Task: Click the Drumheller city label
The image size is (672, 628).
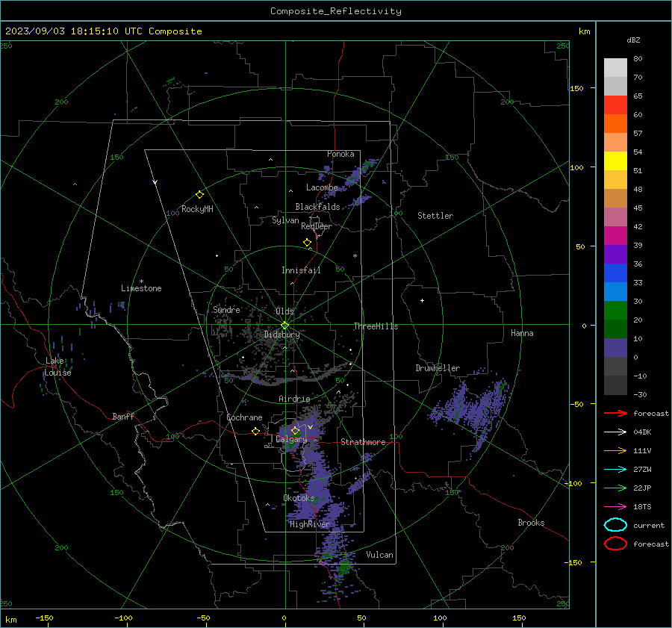Action: coord(438,368)
